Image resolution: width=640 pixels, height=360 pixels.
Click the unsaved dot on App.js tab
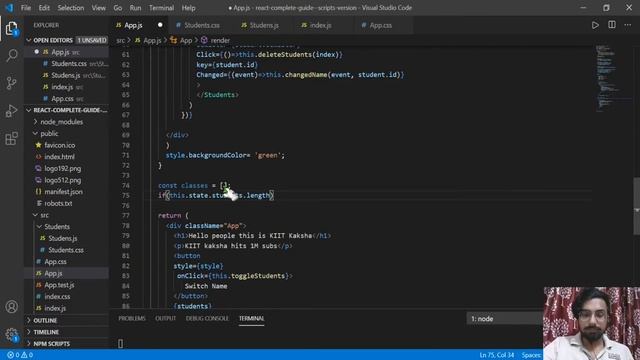coord(160,25)
